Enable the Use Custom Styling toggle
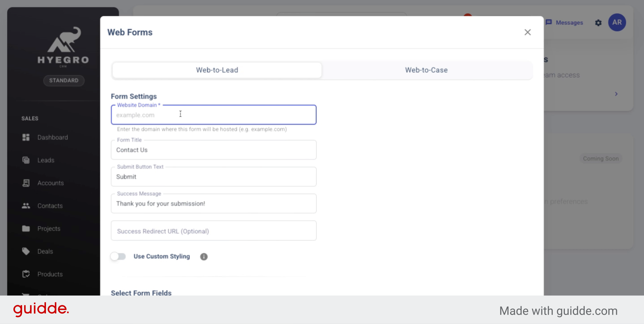This screenshot has height=324, width=644. coord(118,256)
